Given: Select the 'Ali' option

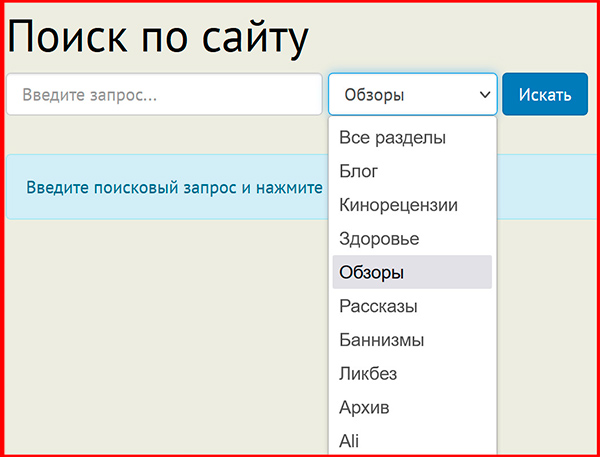Looking at the screenshot, I should (x=349, y=440).
